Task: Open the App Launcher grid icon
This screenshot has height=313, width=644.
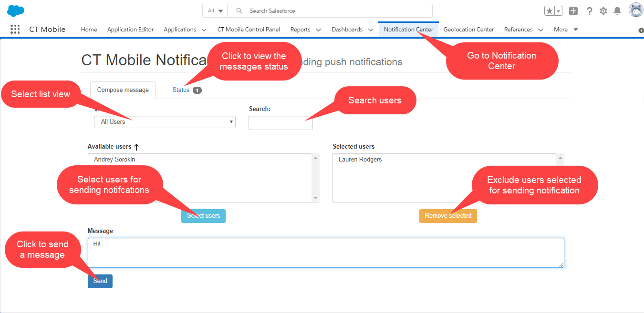Action: point(15,30)
